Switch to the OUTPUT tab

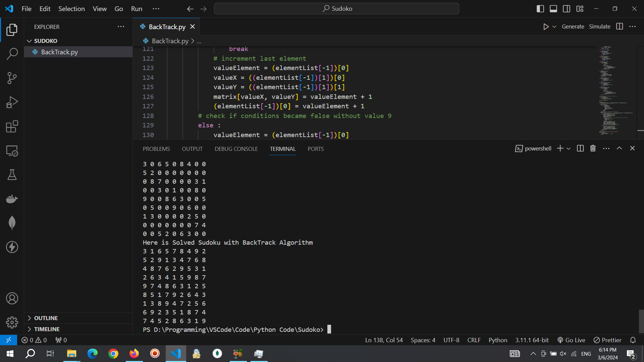(x=192, y=149)
